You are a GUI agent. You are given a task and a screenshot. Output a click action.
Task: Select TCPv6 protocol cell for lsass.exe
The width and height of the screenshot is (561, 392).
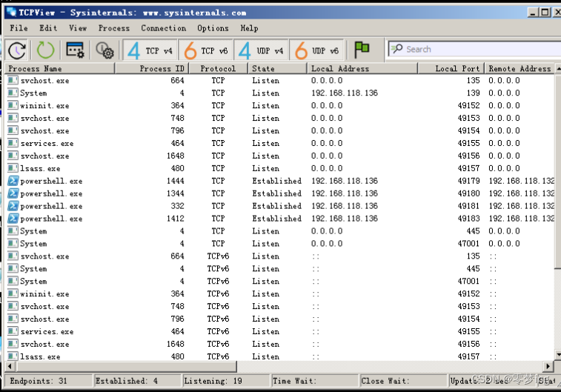coord(218,356)
